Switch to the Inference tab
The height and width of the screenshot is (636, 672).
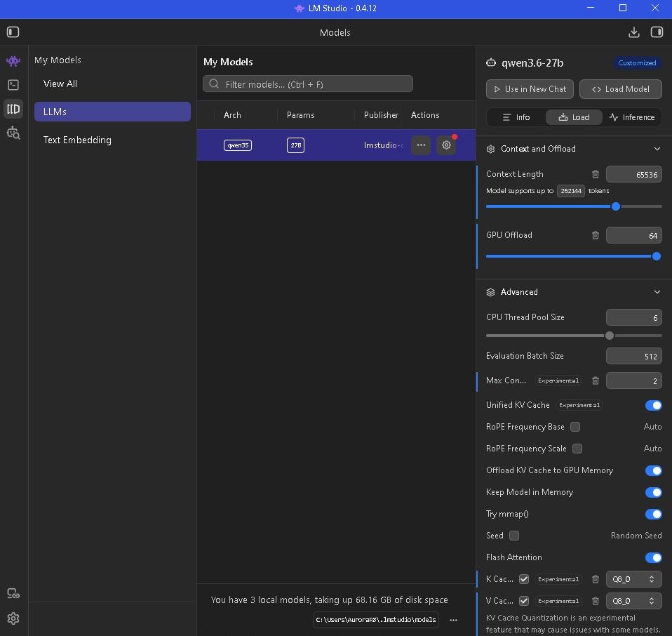point(632,117)
